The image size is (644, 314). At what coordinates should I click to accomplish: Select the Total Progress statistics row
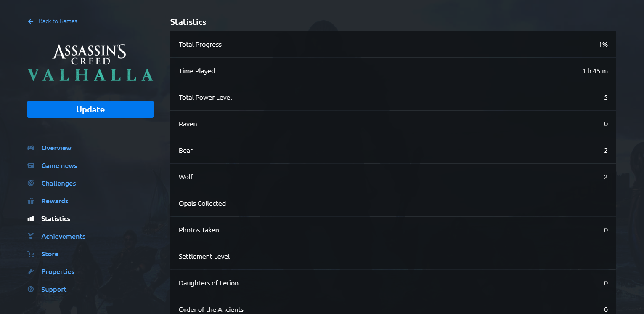coord(393,44)
